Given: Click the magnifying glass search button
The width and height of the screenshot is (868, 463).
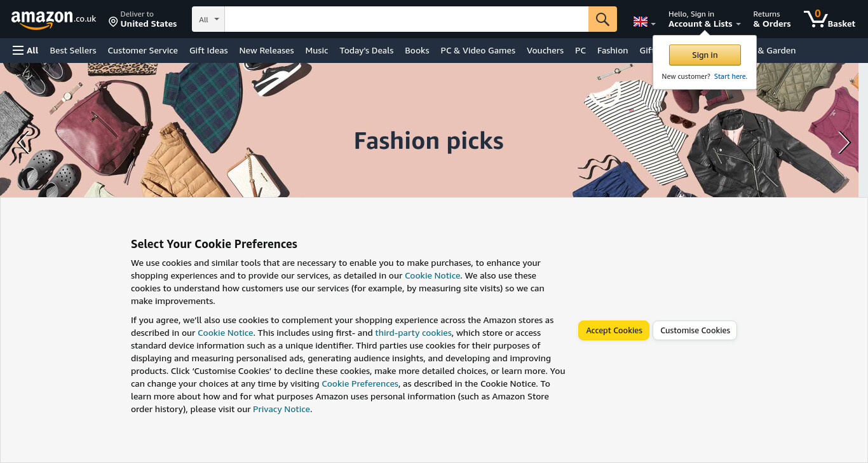Looking at the screenshot, I should point(602,19).
